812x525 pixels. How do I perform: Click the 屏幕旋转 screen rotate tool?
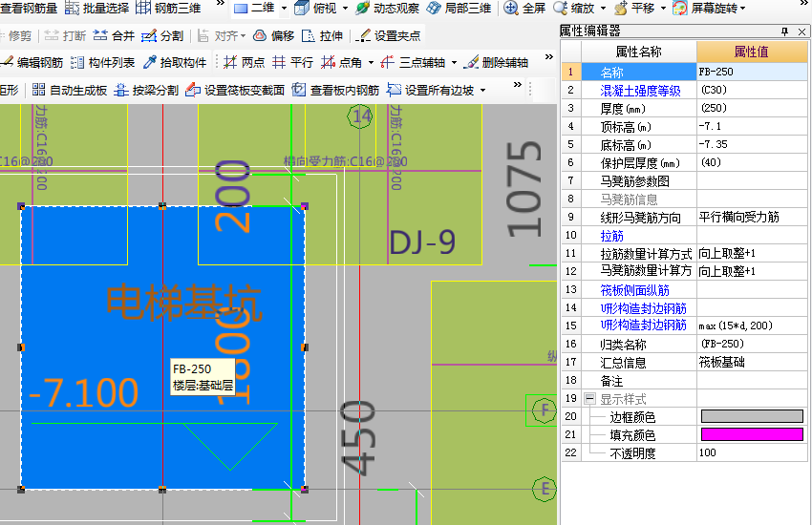(705, 8)
